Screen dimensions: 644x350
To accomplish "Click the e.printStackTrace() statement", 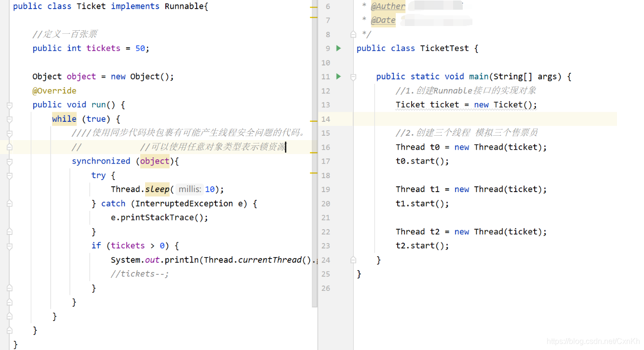I will click(160, 217).
